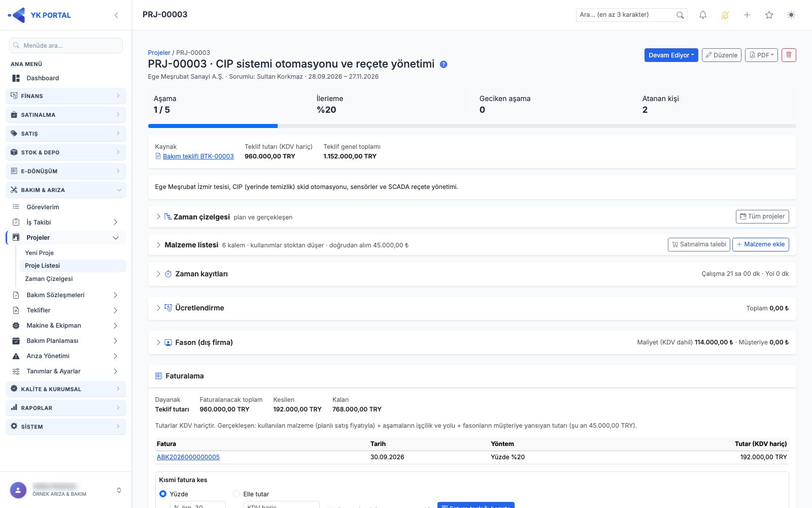Click the blue project progress bar
812x508 pixels.
(x=213, y=126)
